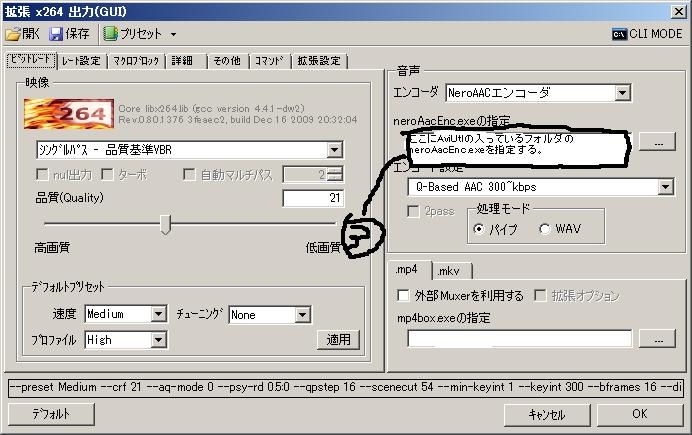This screenshot has width=692, height=435.
Task: Open the チューニング None dropdown
Action: pos(270,315)
